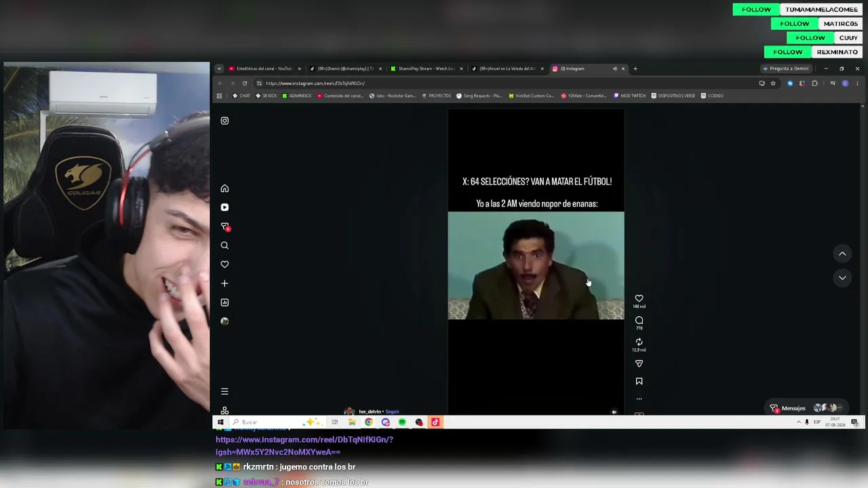This screenshot has height=488, width=868.
Task: Open a new browser tab
Action: (x=635, y=68)
